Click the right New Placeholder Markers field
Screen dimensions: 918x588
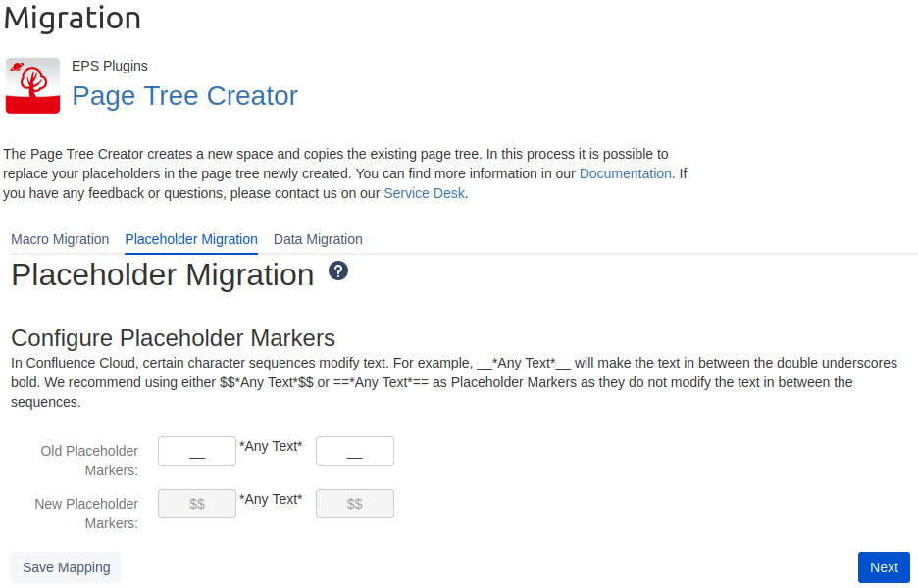coord(355,504)
